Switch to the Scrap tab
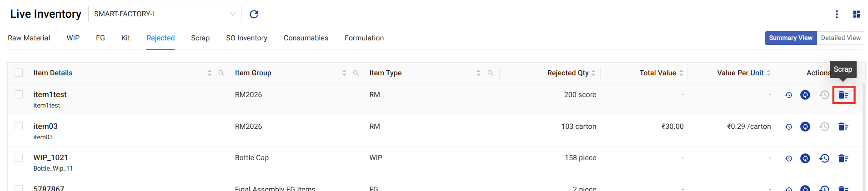The height and width of the screenshot is (191, 868). (x=200, y=38)
